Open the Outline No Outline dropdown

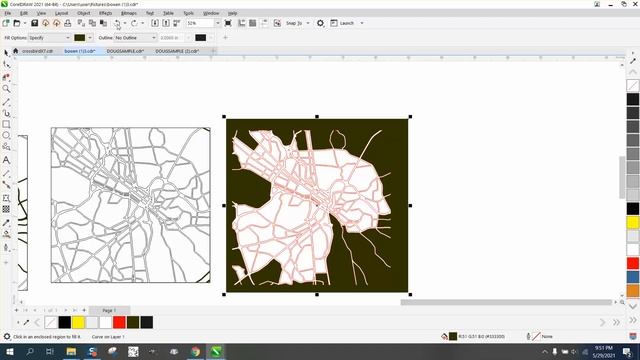coord(135,38)
